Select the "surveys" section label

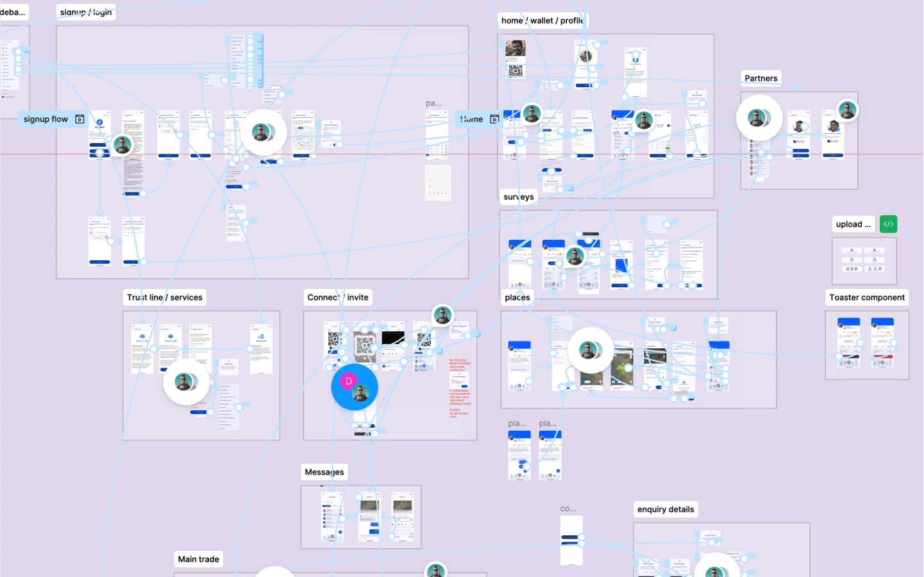pos(519,197)
